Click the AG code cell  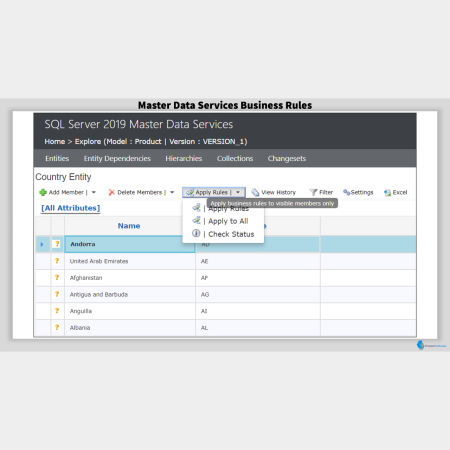[258, 294]
